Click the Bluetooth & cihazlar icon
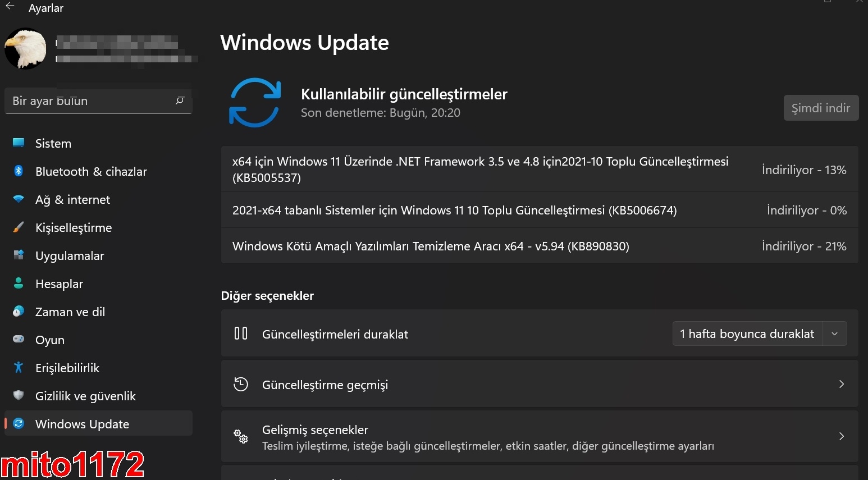The width and height of the screenshot is (868, 480). pyautogui.click(x=19, y=171)
